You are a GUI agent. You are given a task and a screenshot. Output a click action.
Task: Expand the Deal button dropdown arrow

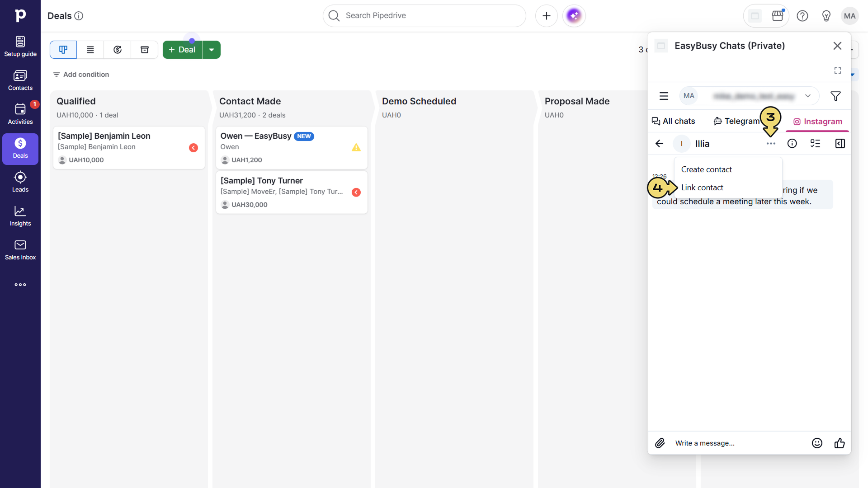coord(212,50)
